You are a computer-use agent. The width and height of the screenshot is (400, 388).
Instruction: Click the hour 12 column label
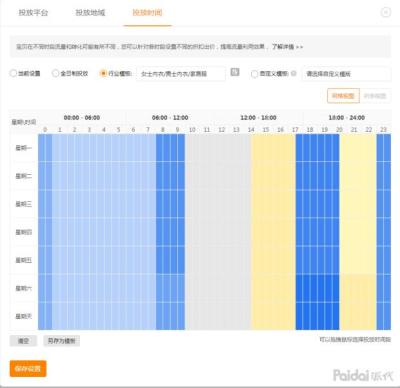pos(222,130)
